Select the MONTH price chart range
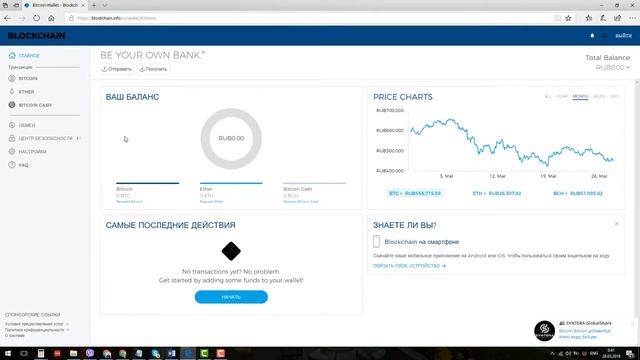Viewport: 640px width, 360px height. [x=580, y=97]
